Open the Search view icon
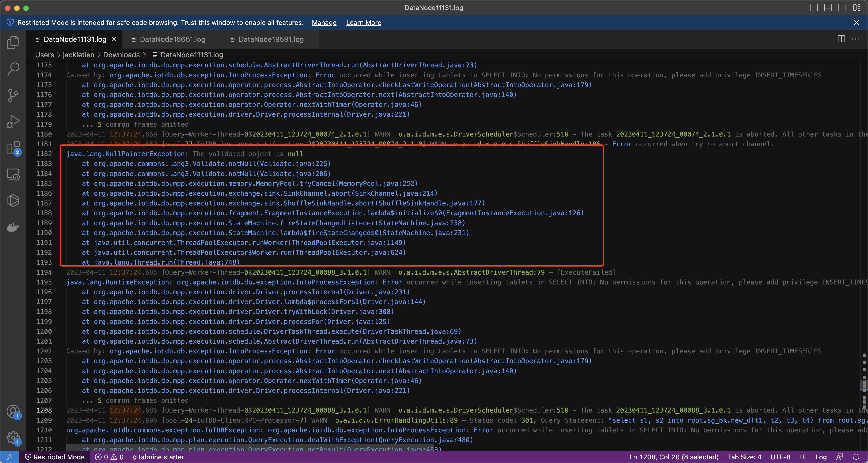The image size is (868, 463). coord(13,69)
